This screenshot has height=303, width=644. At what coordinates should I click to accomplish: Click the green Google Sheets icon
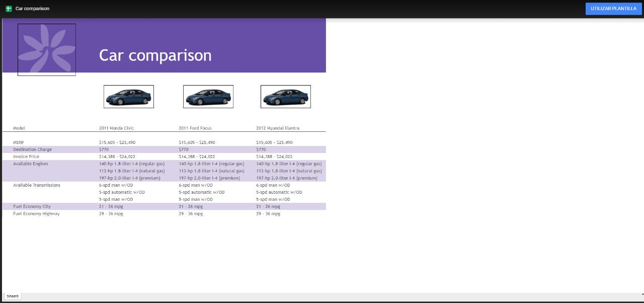9,9
